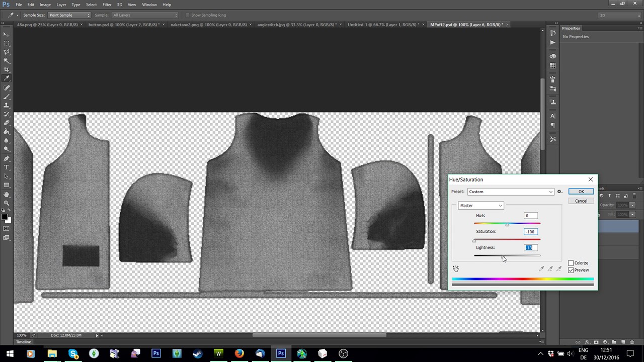The image size is (644, 362).
Task: Uncheck the Preview checkbox
Action: tap(571, 270)
